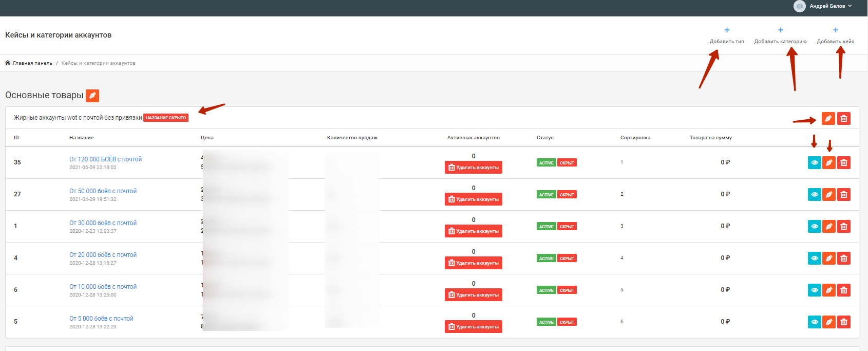Viewport: 868px width, 351px height.
Task: Click the Добавить категорию plus icon
Action: click(780, 30)
